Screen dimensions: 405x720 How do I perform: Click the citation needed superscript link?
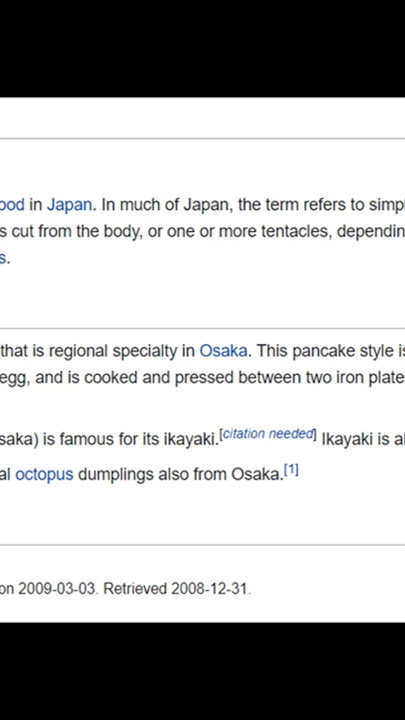tap(269, 434)
